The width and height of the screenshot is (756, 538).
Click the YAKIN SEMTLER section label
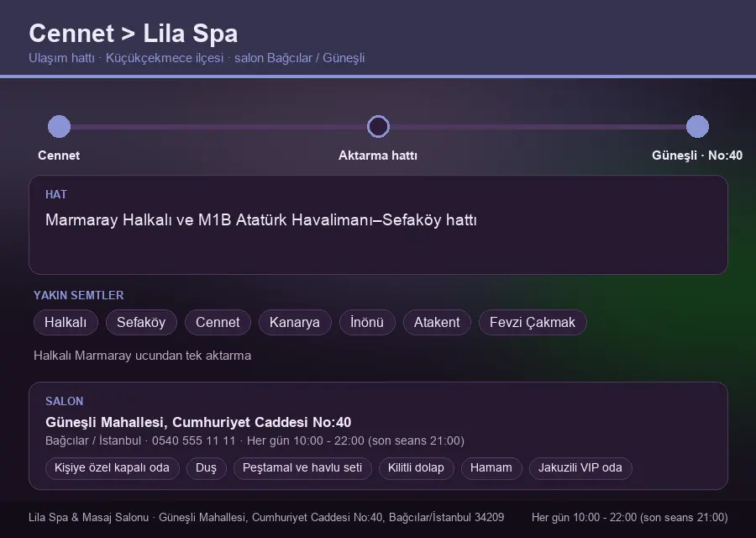coord(79,295)
